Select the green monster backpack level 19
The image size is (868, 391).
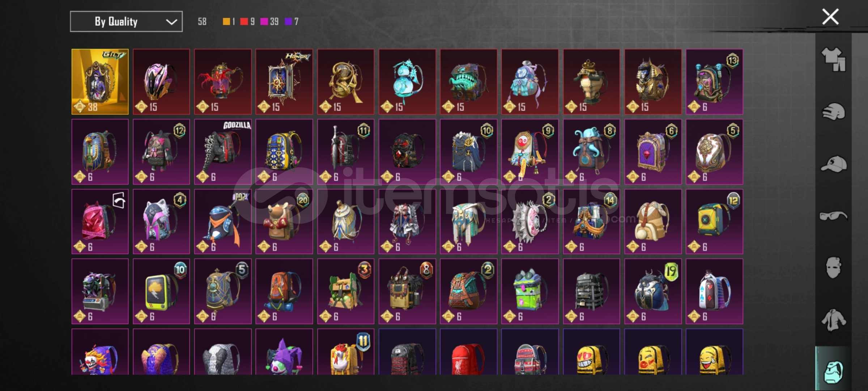click(653, 291)
